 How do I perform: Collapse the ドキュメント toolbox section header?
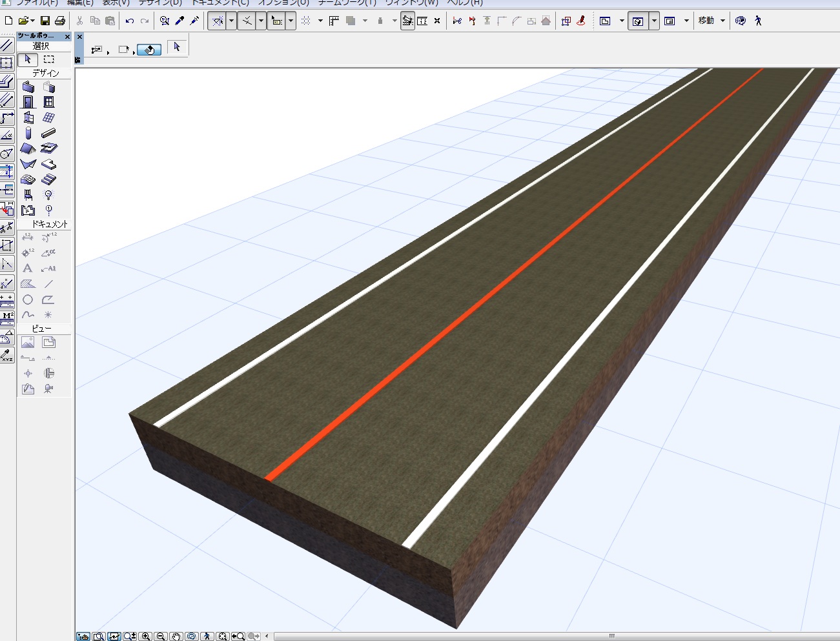point(44,224)
